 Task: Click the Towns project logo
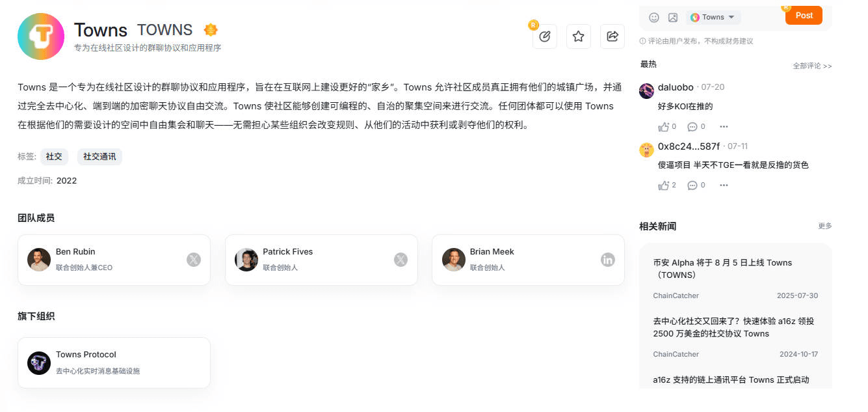(41, 36)
